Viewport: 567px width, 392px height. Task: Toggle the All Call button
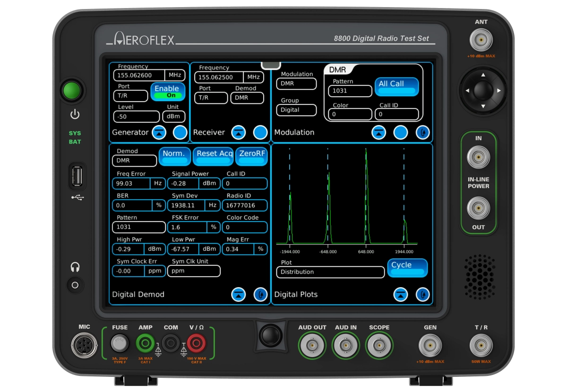click(x=397, y=87)
